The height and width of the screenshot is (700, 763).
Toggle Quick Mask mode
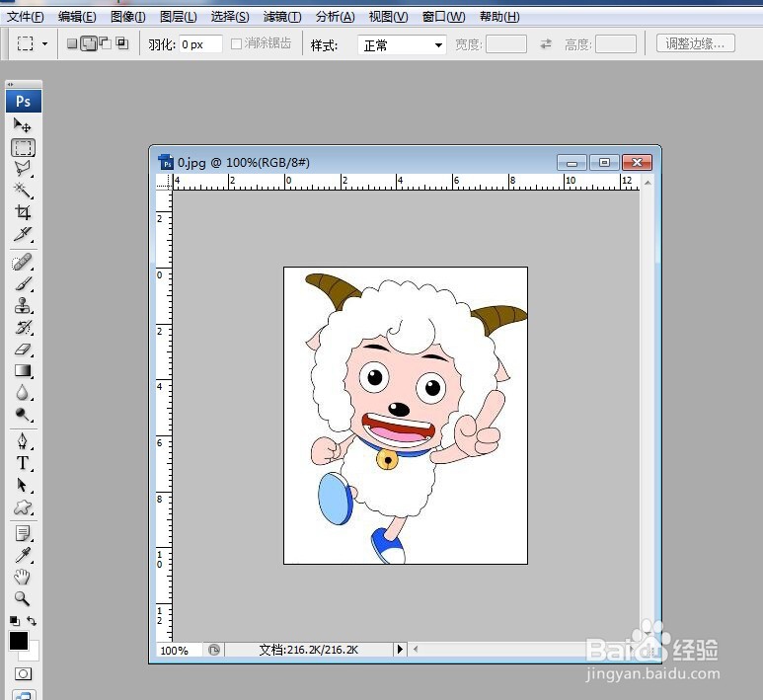click(x=23, y=673)
